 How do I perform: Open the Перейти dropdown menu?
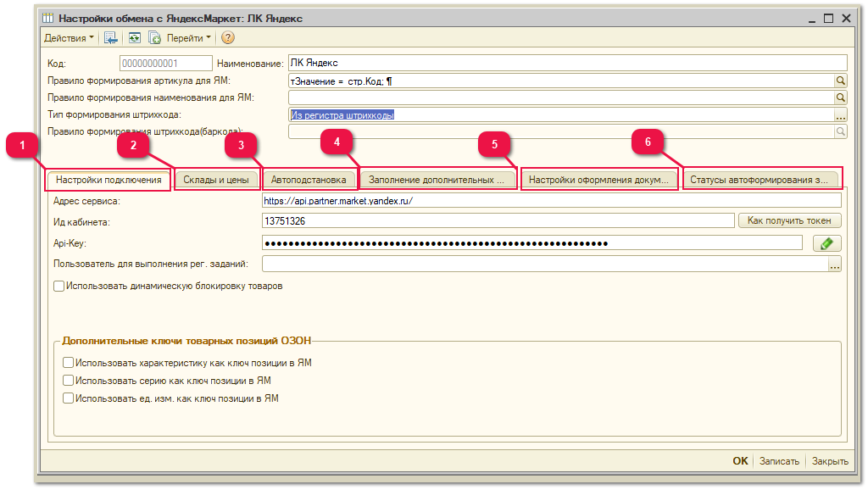pyautogui.click(x=189, y=38)
